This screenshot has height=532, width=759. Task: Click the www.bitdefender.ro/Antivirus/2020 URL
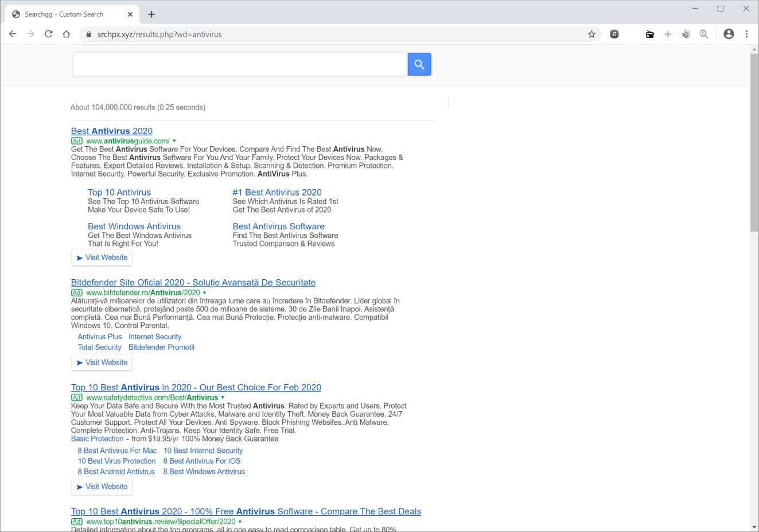pos(143,293)
